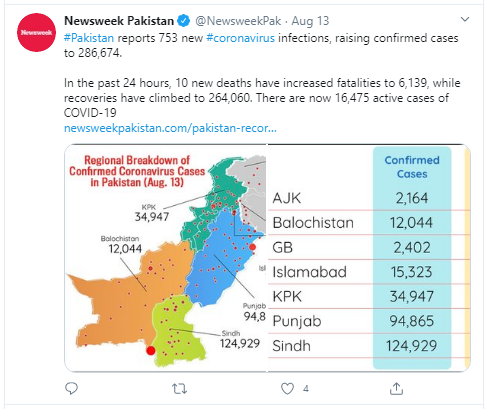Click the Confirmed Cases column header
491x409 pixels.
(412, 167)
